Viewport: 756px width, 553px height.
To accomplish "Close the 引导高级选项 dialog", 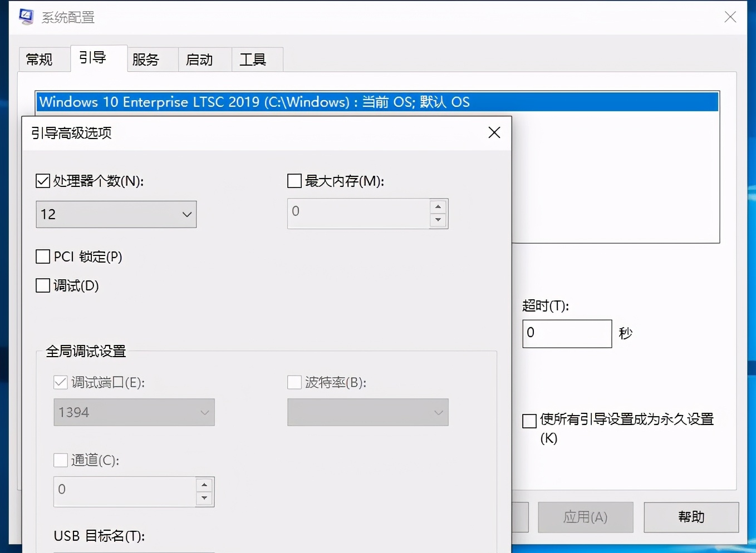I will 494,132.
